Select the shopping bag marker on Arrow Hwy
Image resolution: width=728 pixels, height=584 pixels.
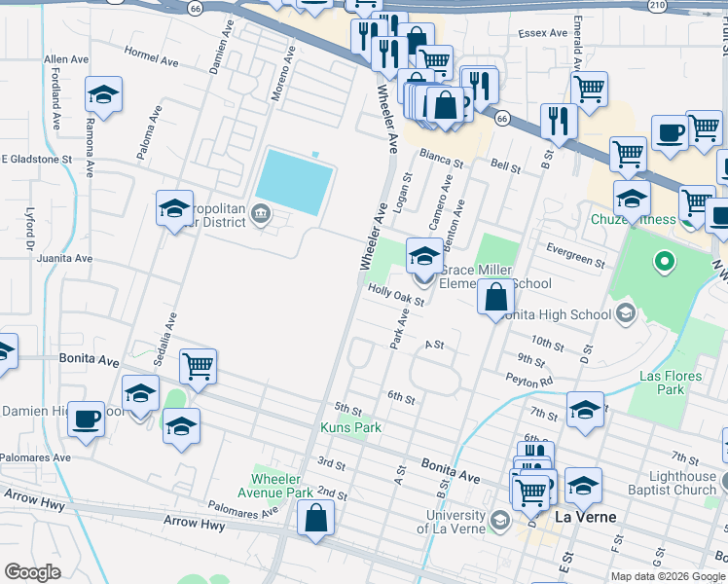click(315, 519)
